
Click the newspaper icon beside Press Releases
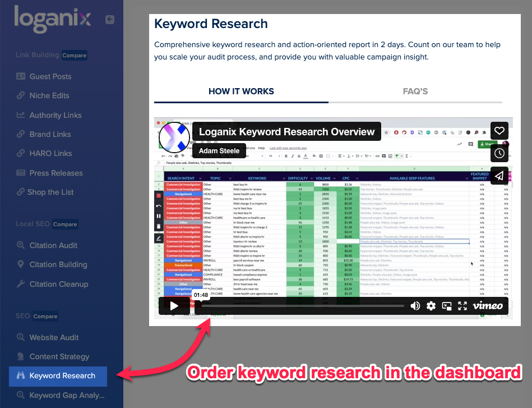21,173
